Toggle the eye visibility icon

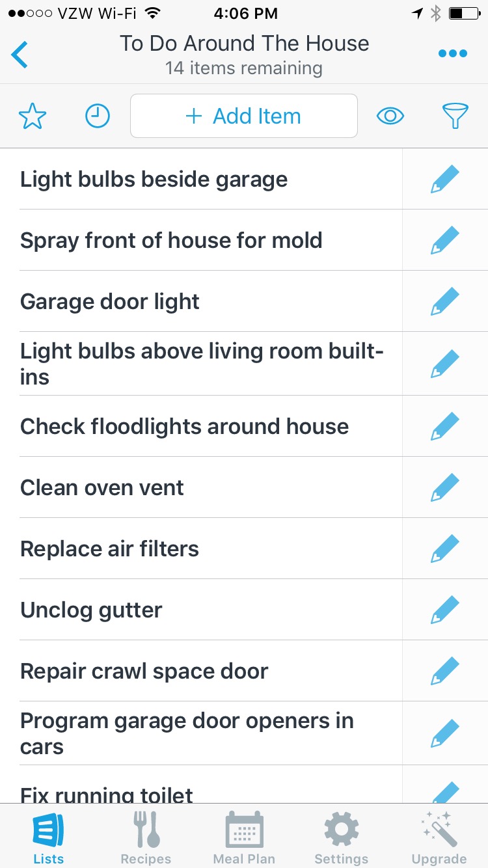tap(390, 116)
